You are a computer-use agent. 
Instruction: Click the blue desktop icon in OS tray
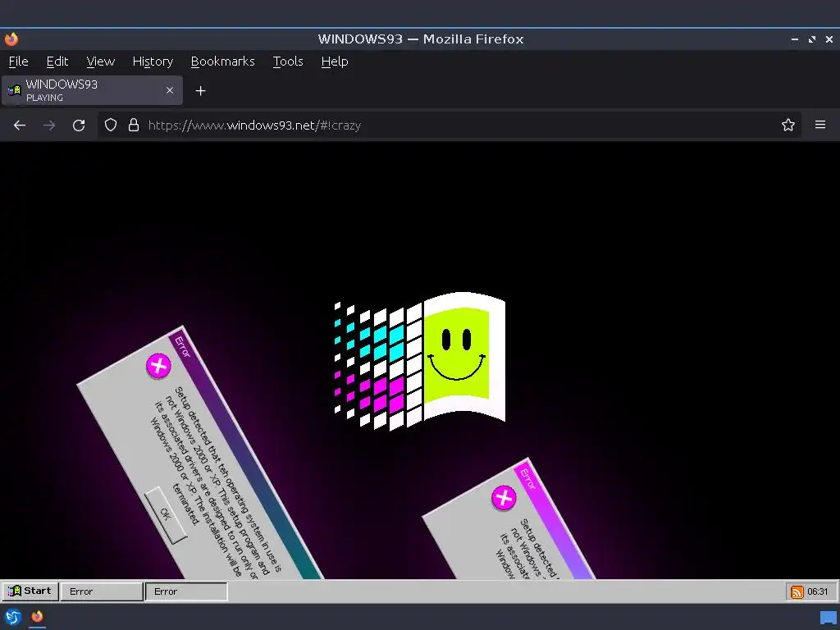829,619
